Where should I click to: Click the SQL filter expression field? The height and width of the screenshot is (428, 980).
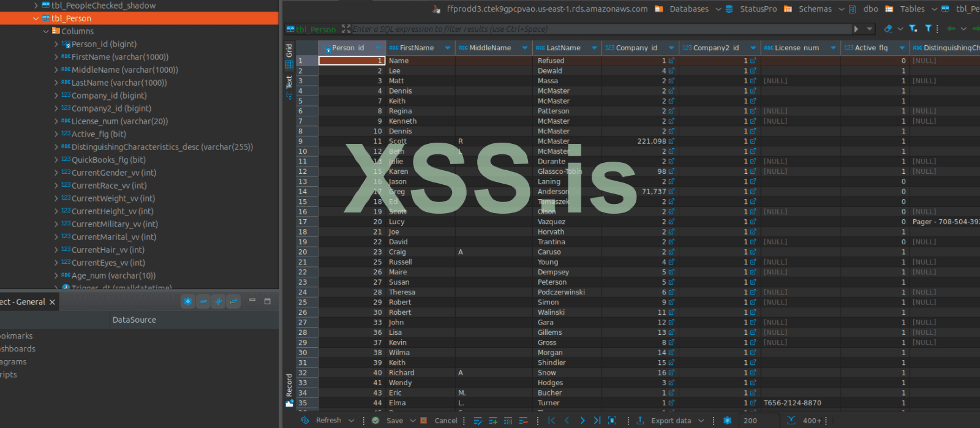point(601,29)
